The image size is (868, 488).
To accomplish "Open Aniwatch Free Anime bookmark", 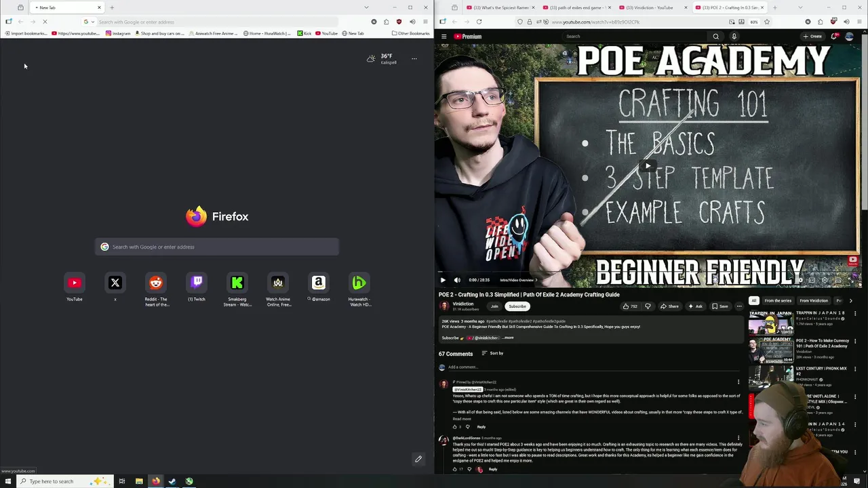I will 214,33.
